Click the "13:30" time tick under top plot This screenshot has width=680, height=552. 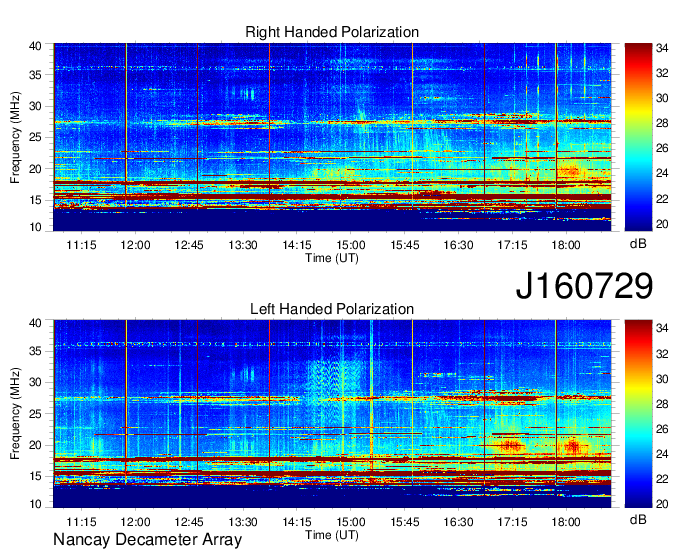tap(243, 245)
